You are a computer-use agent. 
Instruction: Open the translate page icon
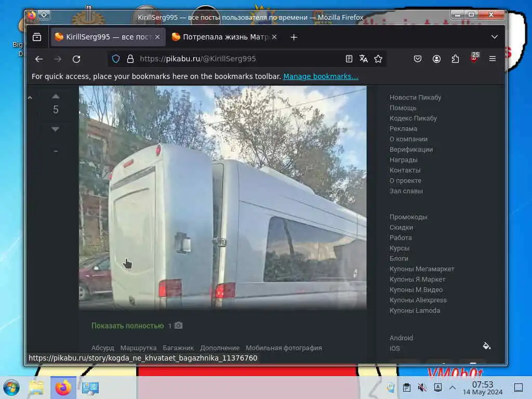[363, 59]
